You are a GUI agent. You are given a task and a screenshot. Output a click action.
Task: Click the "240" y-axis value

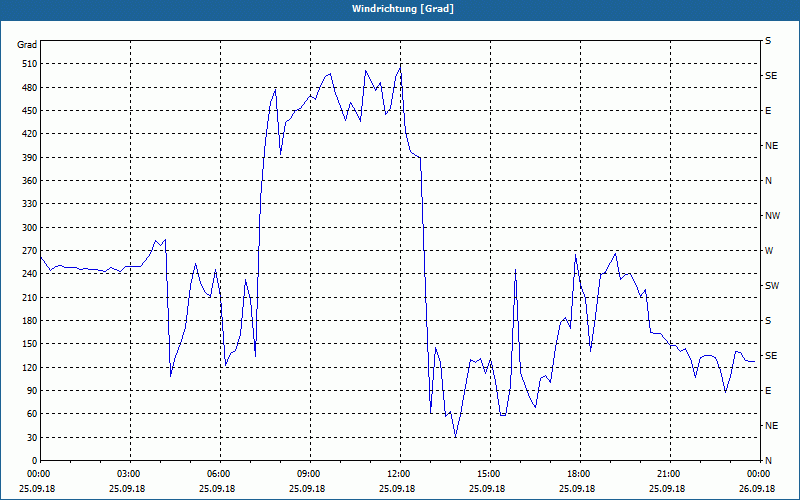[30, 274]
